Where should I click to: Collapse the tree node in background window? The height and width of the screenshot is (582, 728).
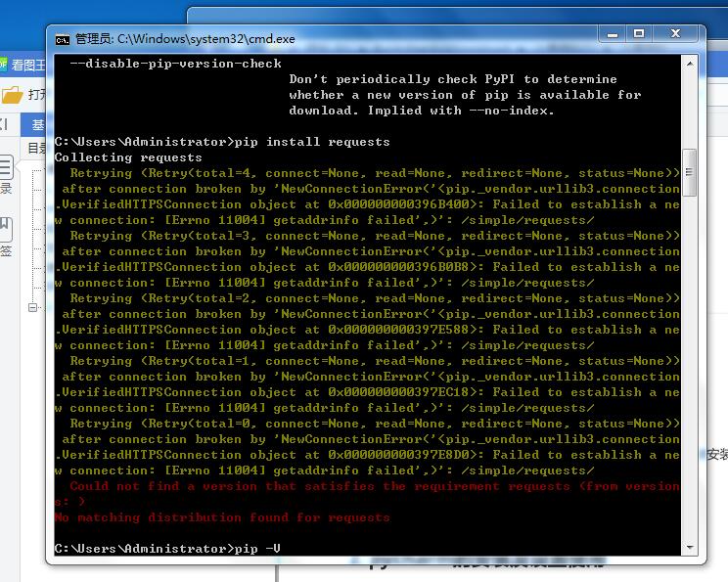click(x=32, y=307)
